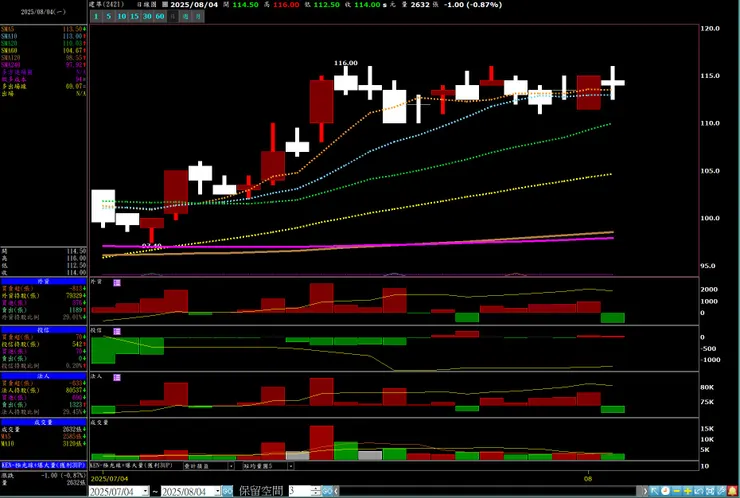The width and height of the screenshot is (740, 498).
Task: Select the arrow pointer tool icon
Action: click(654, 491)
